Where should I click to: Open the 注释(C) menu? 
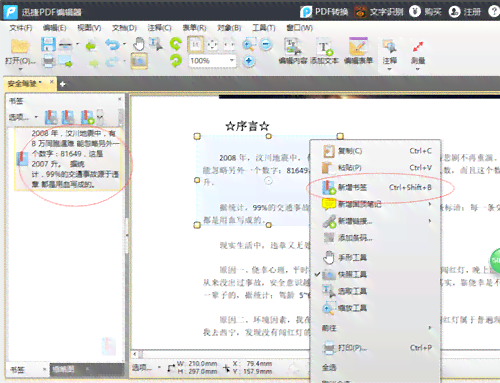159,28
